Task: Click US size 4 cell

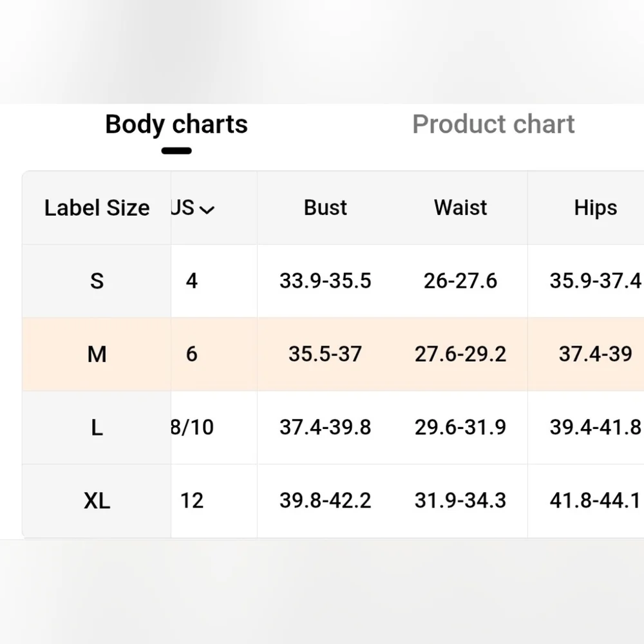Action: tap(192, 281)
